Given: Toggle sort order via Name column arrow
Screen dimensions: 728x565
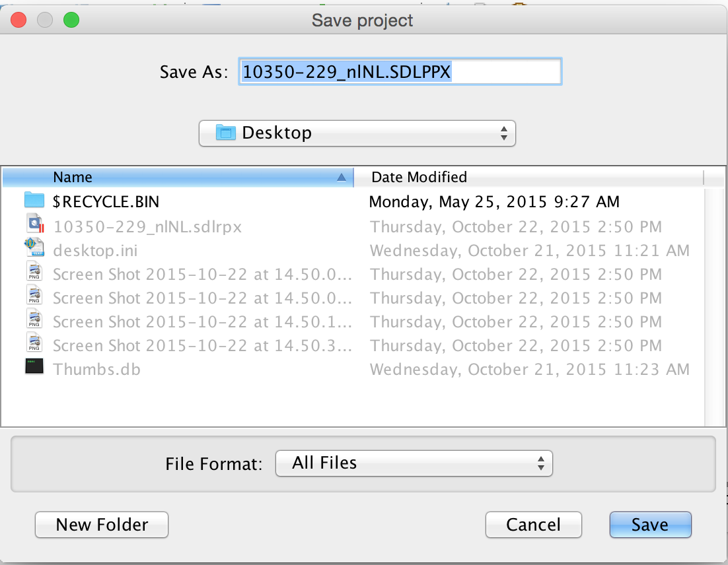Looking at the screenshot, I should pyautogui.click(x=341, y=177).
